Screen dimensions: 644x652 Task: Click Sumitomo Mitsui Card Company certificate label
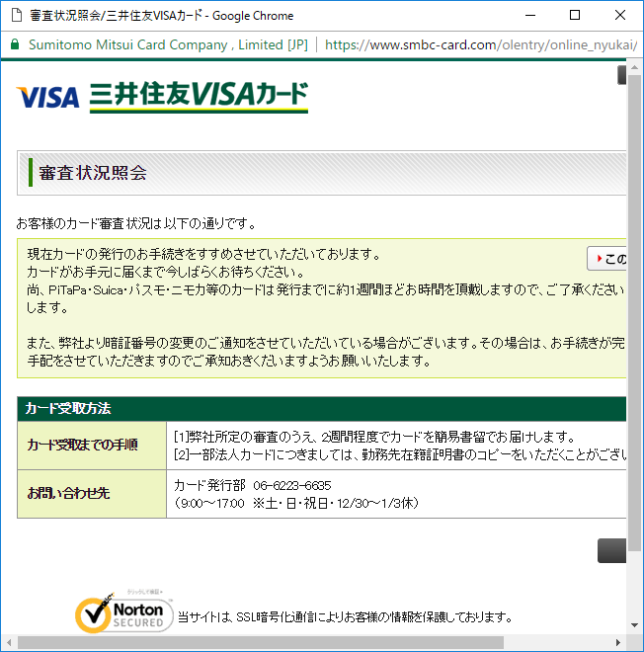coord(168,44)
